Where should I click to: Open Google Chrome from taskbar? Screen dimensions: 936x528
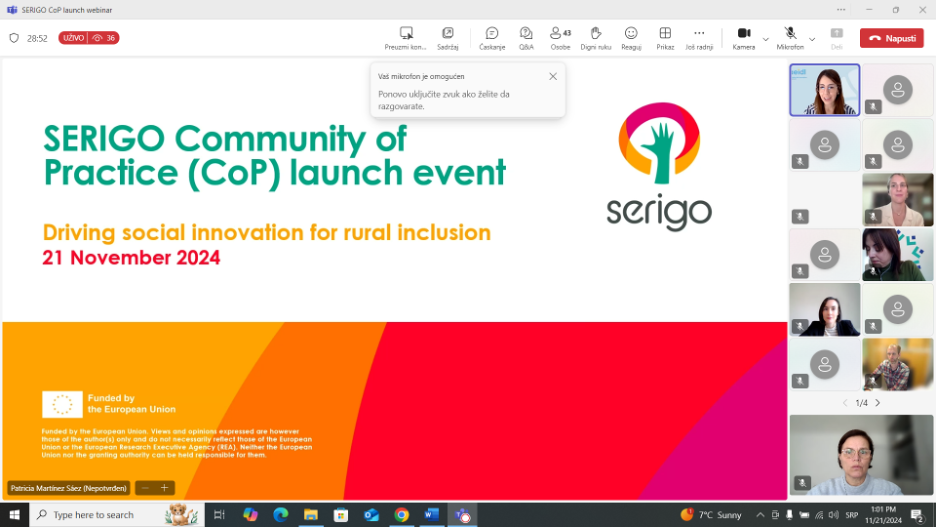[401, 515]
